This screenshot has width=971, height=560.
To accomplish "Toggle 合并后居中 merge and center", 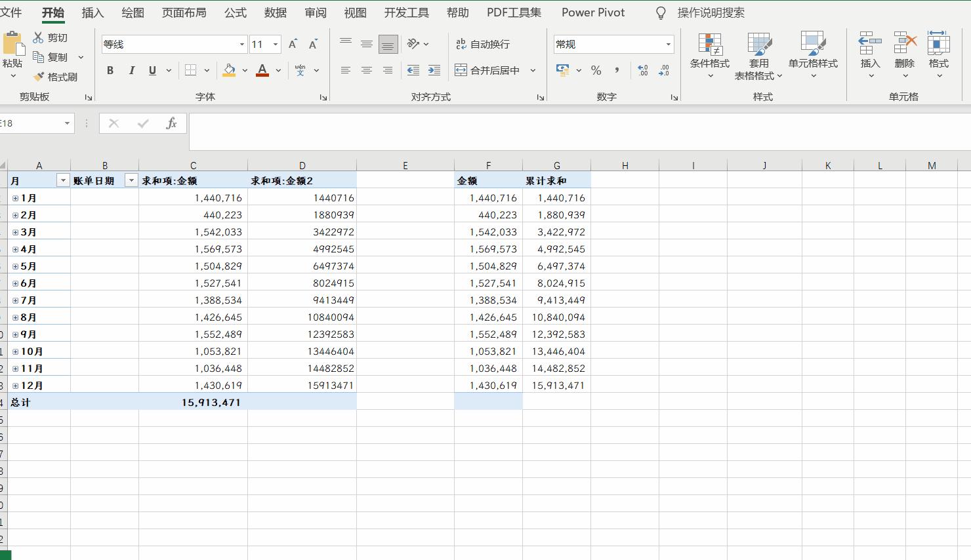I will (x=485, y=70).
